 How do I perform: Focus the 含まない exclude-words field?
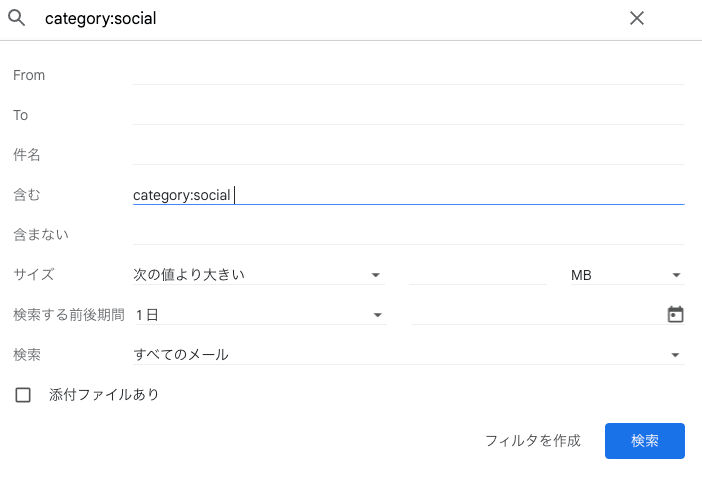(x=408, y=235)
